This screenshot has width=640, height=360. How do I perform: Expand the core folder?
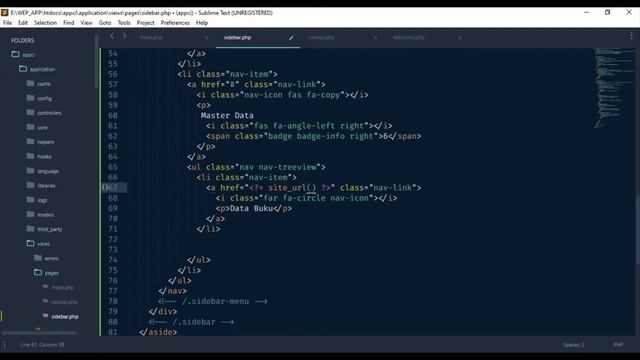tap(31, 127)
